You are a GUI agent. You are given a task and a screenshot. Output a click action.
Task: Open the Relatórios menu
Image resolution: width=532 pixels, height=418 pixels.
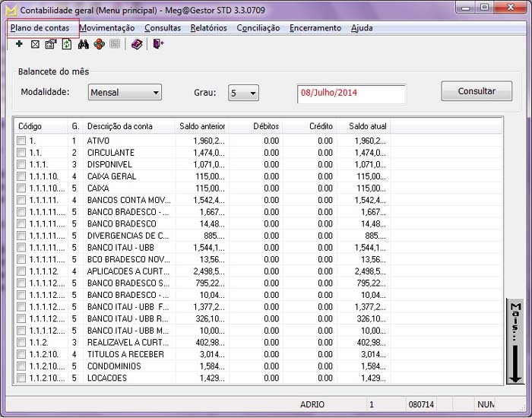(208, 28)
